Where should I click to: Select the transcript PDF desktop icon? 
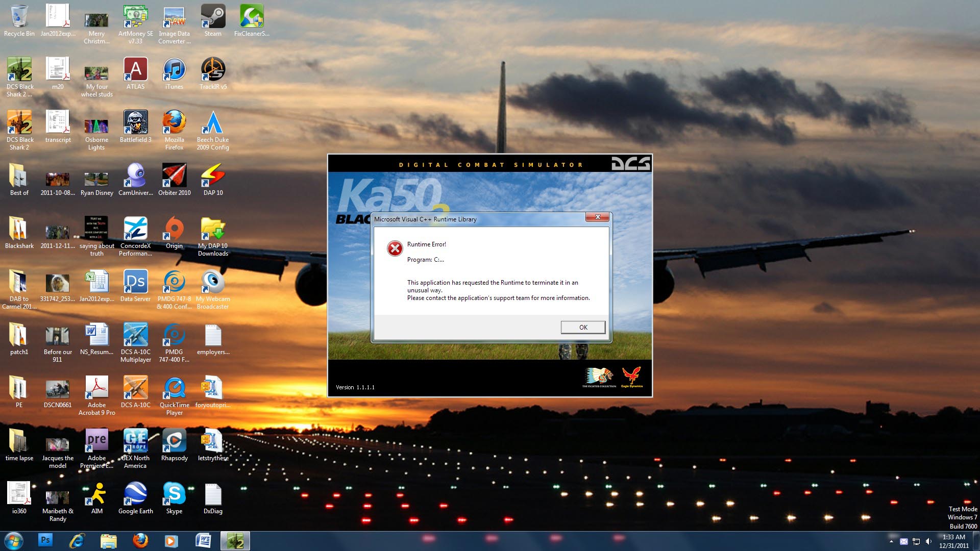pyautogui.click(x=58, y=127)
